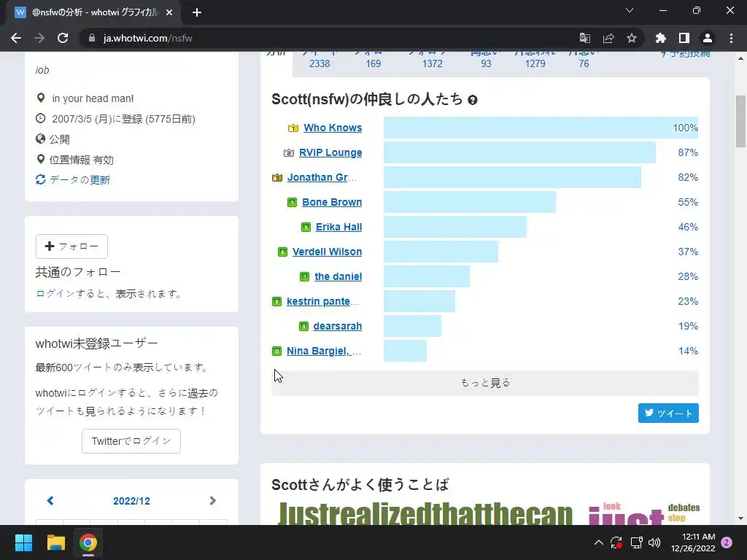Click the green rank 10 badge by Nina Bargiel
Image resolution: width=747 pixels, height=560 pixels.
[x=276, y=351]
